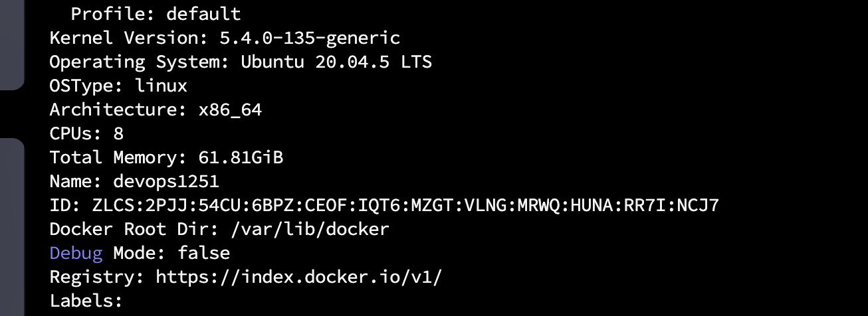Viewport: 868px width, 316px height.
Task: Click the upper gray panel at left edge
Action: [x=11, y=43]
